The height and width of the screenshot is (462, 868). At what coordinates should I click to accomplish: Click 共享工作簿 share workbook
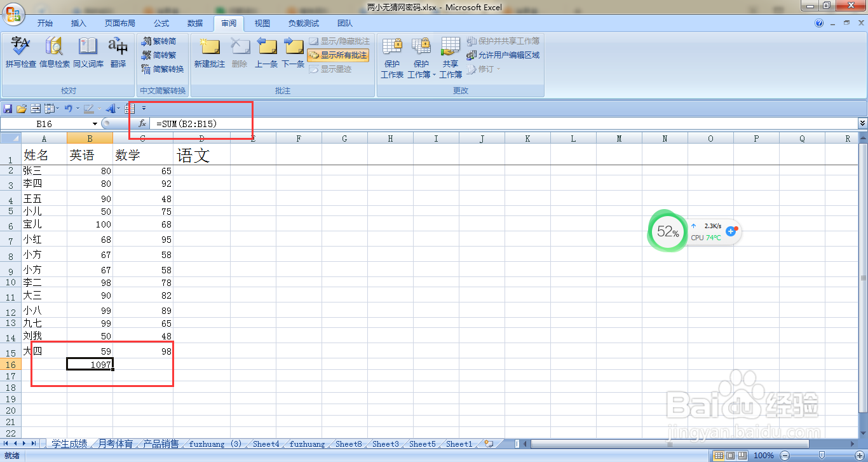pyautogui.click(x=451, y=57)
